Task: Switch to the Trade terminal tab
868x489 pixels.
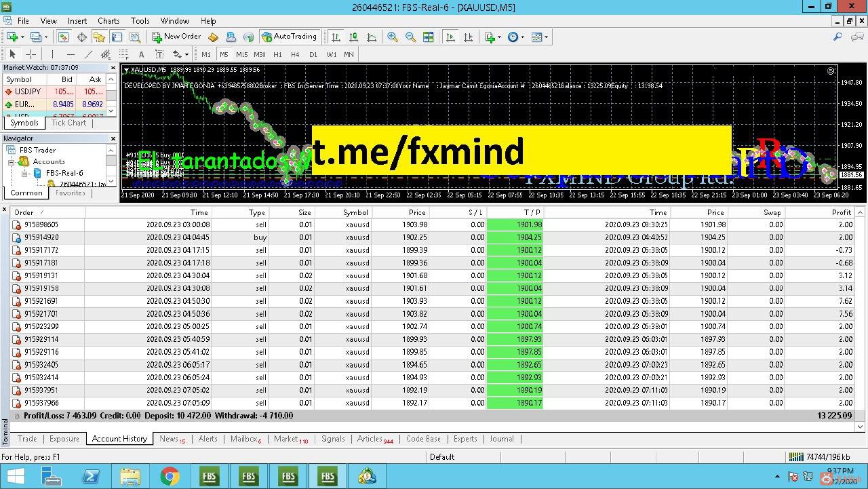Action: 27,439
